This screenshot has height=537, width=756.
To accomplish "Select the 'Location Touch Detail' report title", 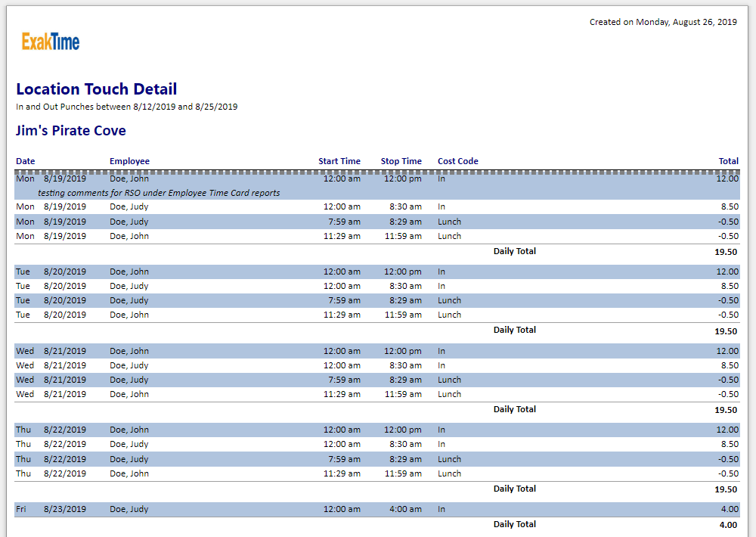I will click(x=97, y=88).
